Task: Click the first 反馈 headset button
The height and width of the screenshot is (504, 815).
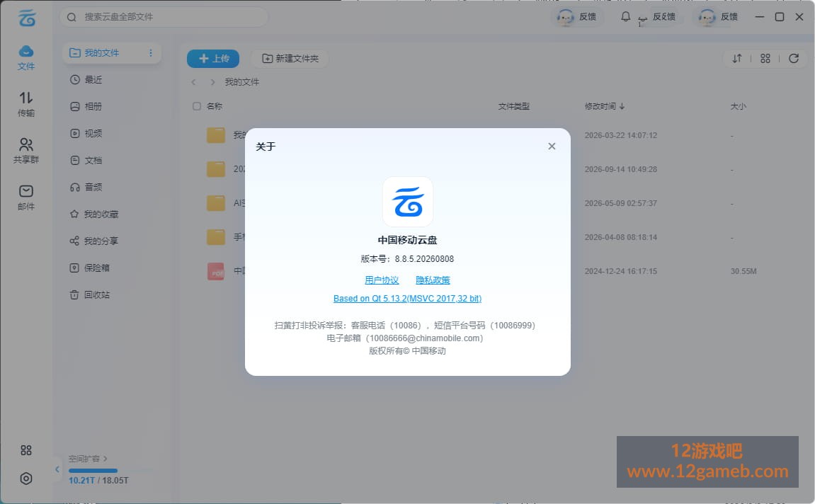Action: click(576, 17)
